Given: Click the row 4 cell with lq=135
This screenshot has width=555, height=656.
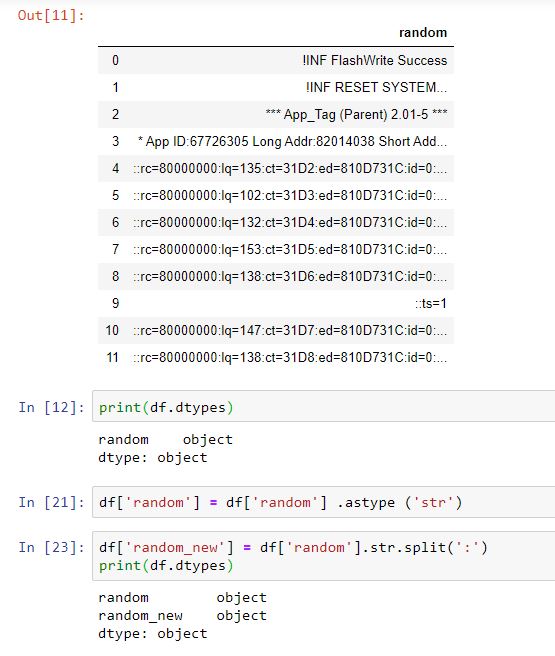Looking at the screenshot, I should [290, 168].
